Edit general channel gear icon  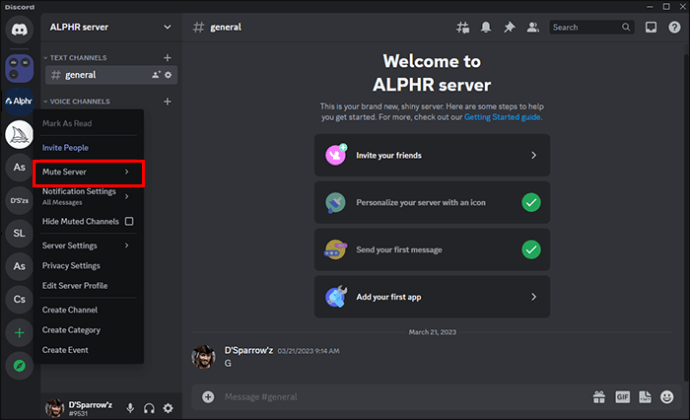click(168, 75)
